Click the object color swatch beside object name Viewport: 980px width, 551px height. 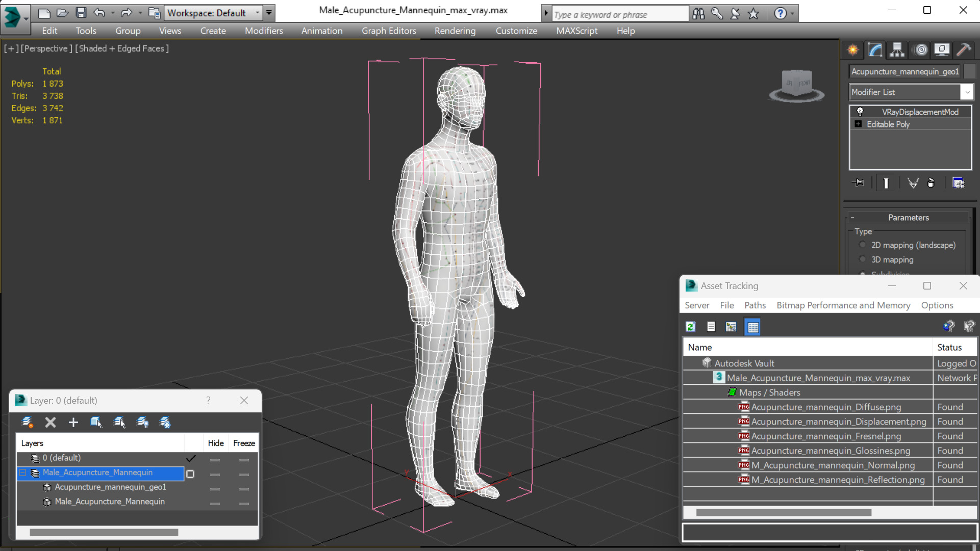pyautogui.click(x=970, y=71)
